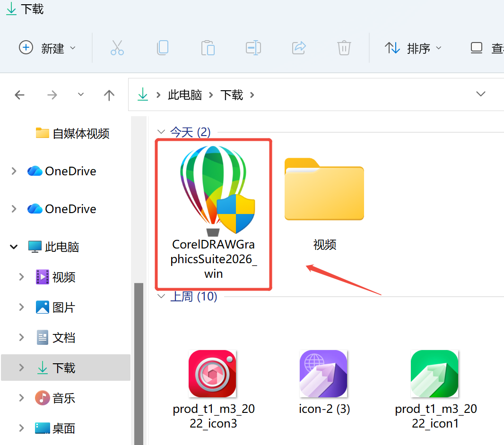Click the Share icon in toolbar

coord(299,48)
